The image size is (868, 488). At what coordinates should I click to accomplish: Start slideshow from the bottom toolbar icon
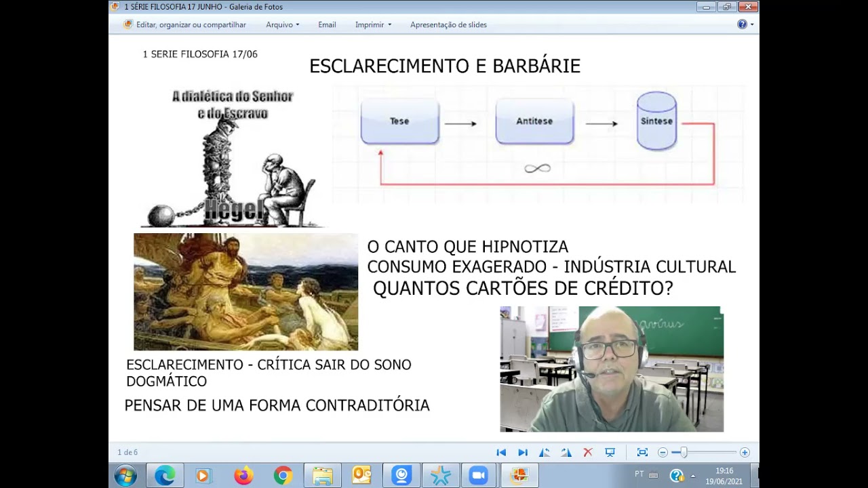pyautogui.click(x=610, y=452)
